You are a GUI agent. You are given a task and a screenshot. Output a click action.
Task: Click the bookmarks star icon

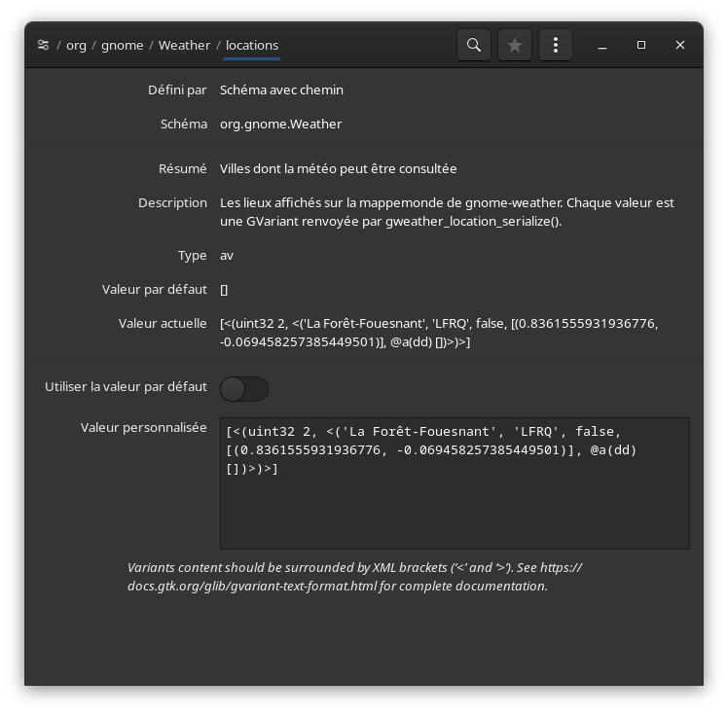515,45
